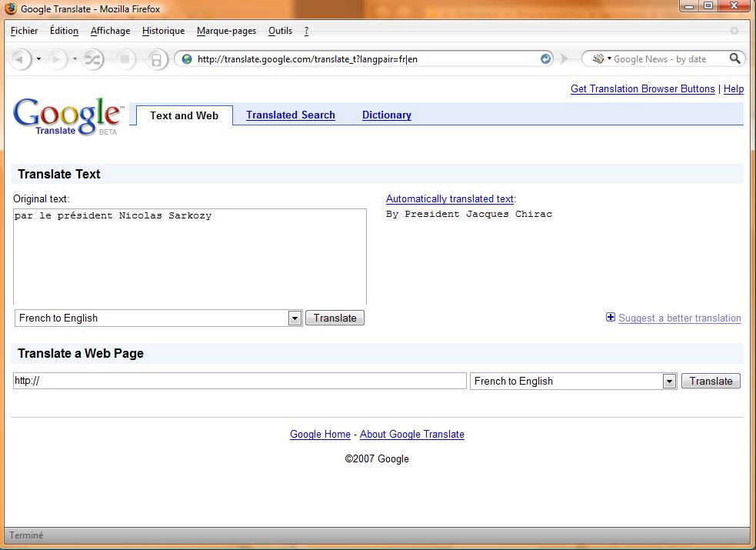Click the Forward navigation icon

[55, 58]
